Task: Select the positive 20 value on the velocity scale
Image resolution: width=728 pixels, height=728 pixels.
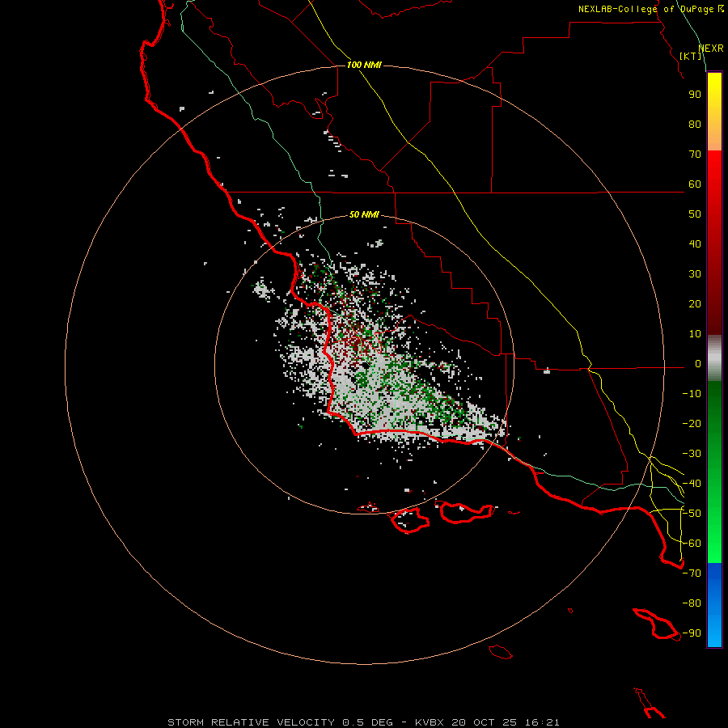Action: 695,303
